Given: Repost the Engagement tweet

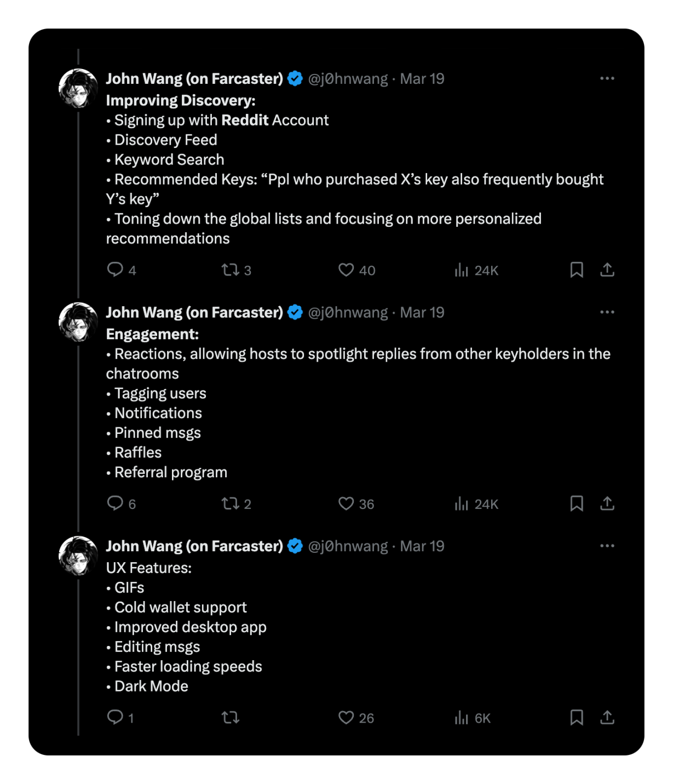Looking at the screenshot, I should tap(230, 503).
